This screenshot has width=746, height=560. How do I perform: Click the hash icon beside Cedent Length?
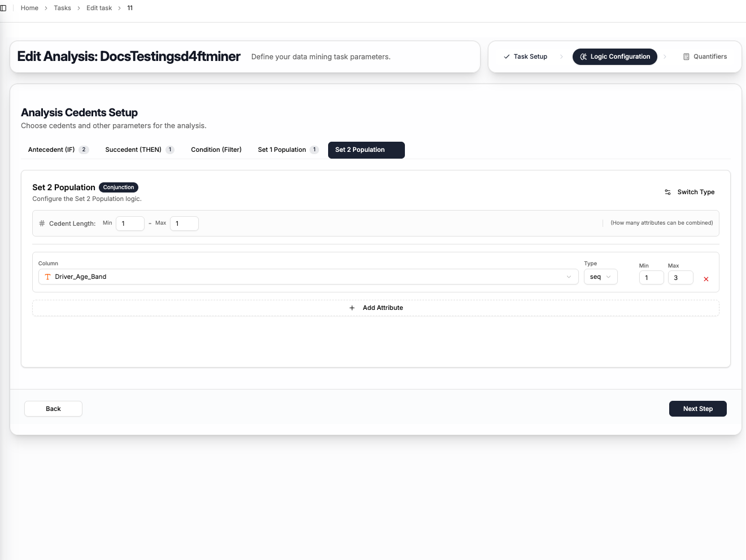click(42, 224)
